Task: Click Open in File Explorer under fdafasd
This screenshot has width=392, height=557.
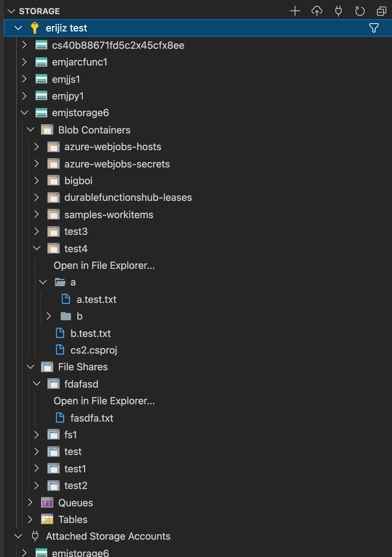Action: [x=104, y=401]
